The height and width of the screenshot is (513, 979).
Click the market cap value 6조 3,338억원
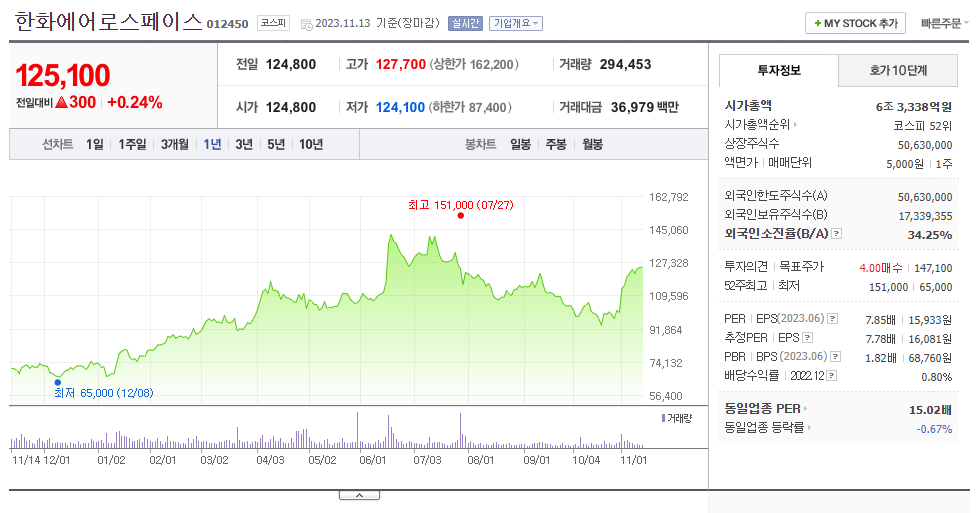(914, 107)
